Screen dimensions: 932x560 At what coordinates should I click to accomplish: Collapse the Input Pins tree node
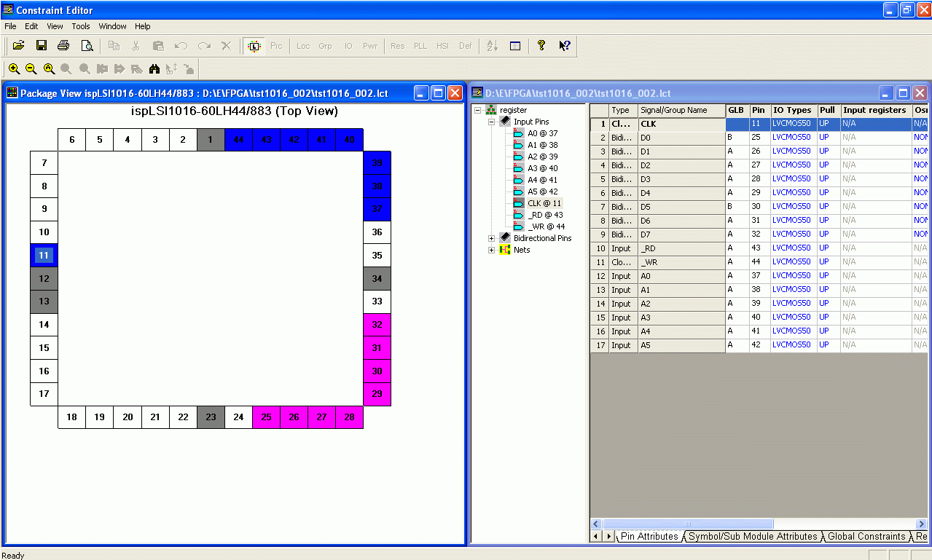[x=491, y=122]
